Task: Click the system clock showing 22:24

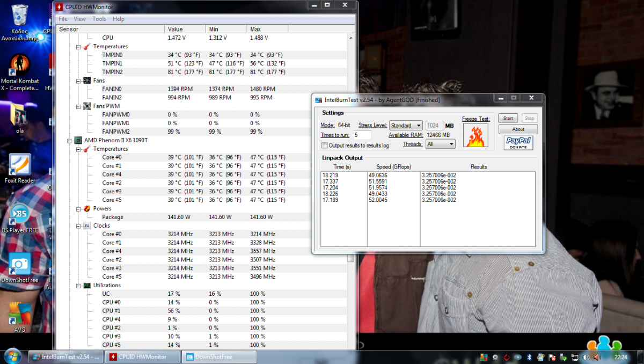Action: (620, 357)
